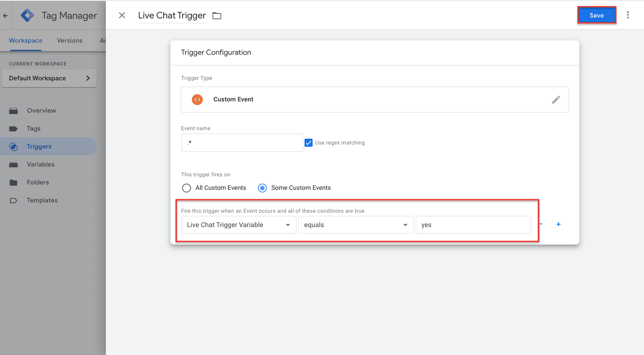The image size is (644, 355).
Task: Open Folders in the sidebar
Action: pyautogui.click(x=38, y=182)
